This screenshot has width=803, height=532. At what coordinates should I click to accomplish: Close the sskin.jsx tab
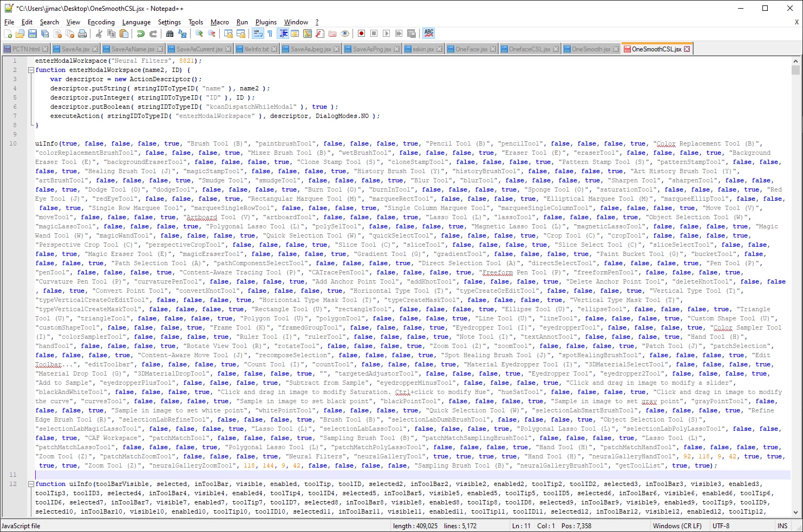tap(439, 49)
